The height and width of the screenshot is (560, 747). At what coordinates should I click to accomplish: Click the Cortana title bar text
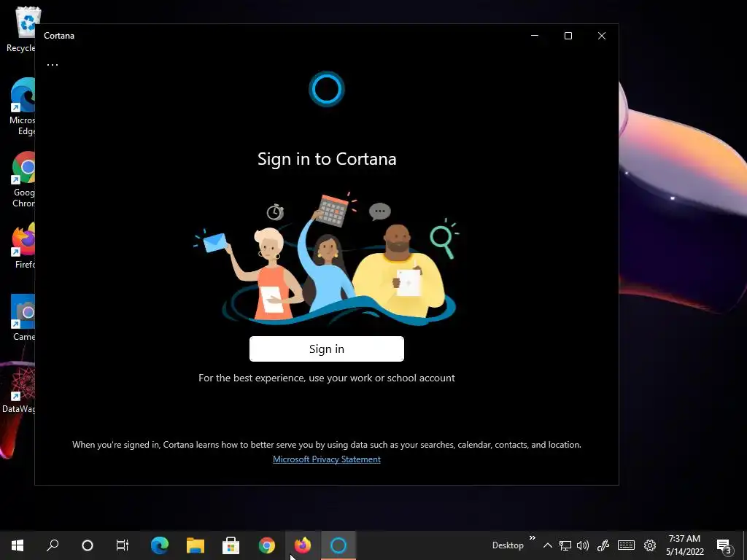click(x=59, y=36)
